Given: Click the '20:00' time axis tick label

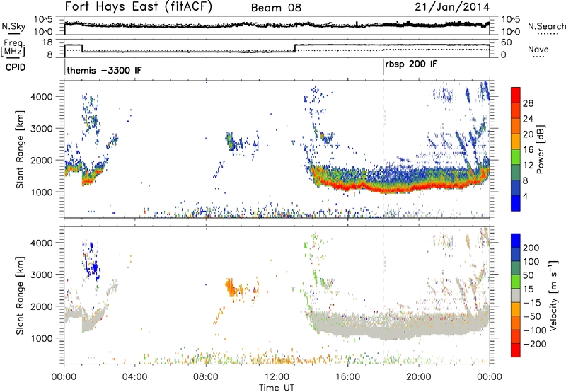Looking at the screenshot, I should pos(418,377).
